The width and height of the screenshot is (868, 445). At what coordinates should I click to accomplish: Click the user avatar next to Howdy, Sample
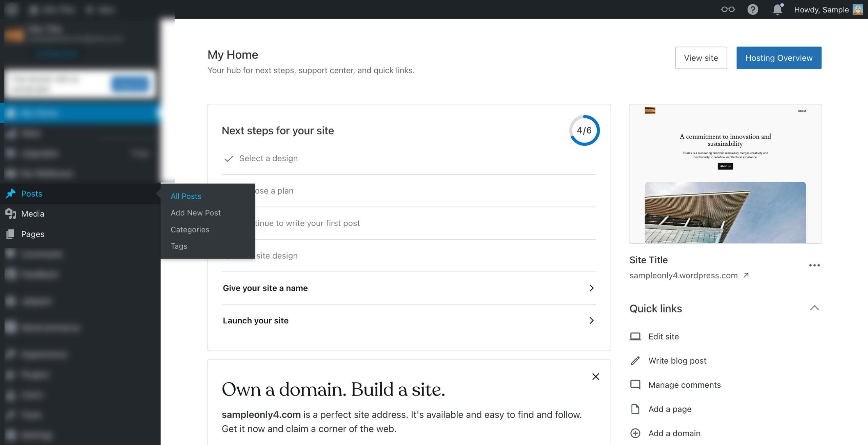(x=858, y=9)
